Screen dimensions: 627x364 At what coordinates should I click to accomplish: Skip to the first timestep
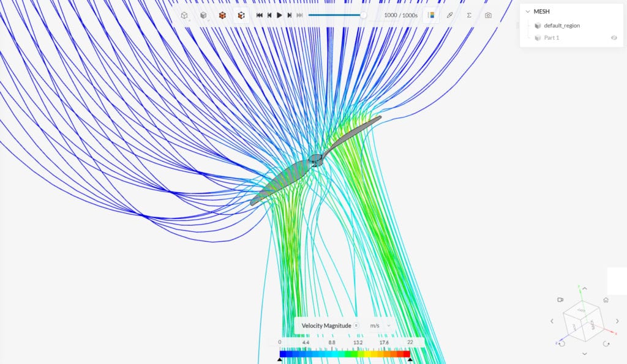(x=260, y=15)
